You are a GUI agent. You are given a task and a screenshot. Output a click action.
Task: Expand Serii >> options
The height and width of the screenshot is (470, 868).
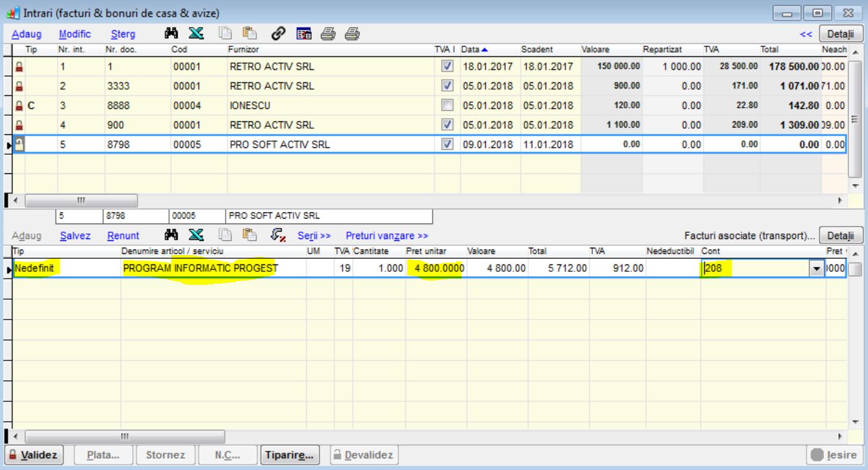pyautogui.click(x=314, y=236)
